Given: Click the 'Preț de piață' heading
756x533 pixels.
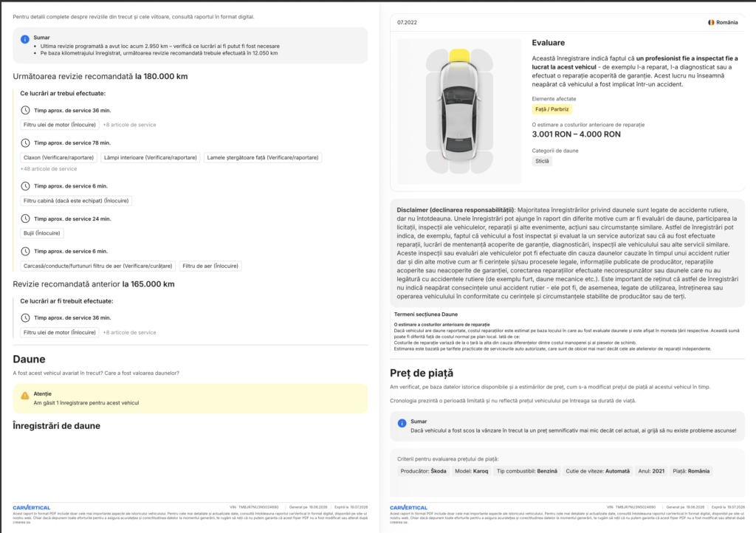Looking at the screenshot, I should click(x=422, y=374).
